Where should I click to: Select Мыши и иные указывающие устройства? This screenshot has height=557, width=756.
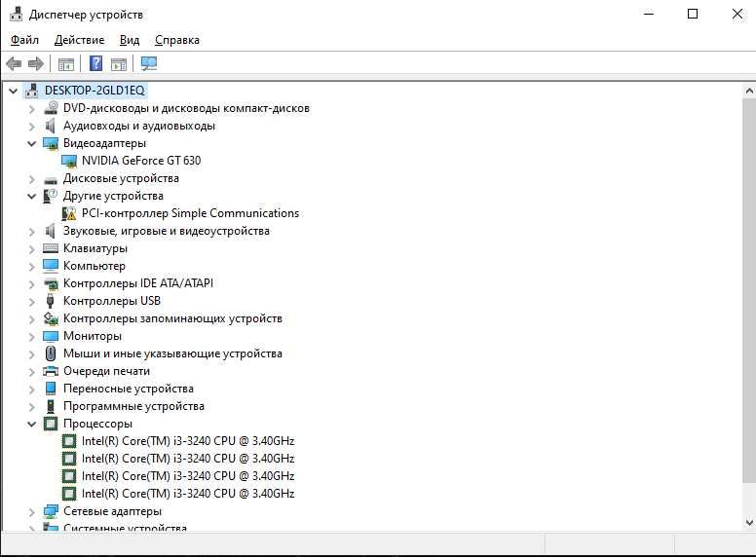coord(172,353)
